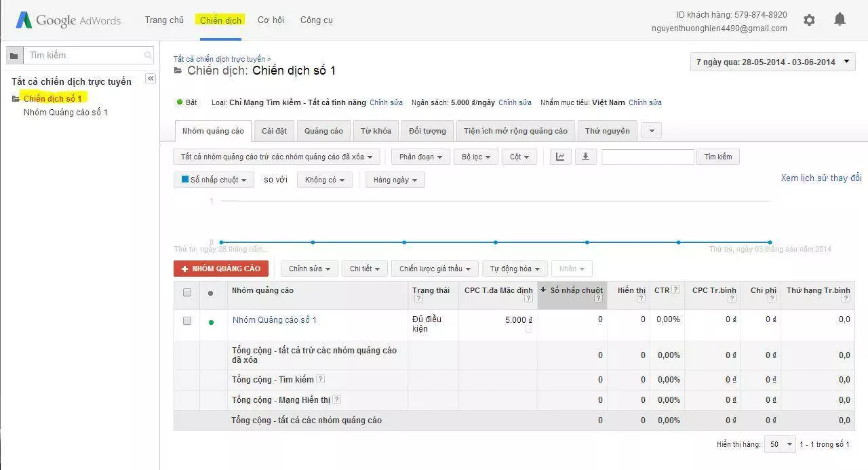
Task: Click the folder icon beside the search box
Action: (x=14, y=56)
